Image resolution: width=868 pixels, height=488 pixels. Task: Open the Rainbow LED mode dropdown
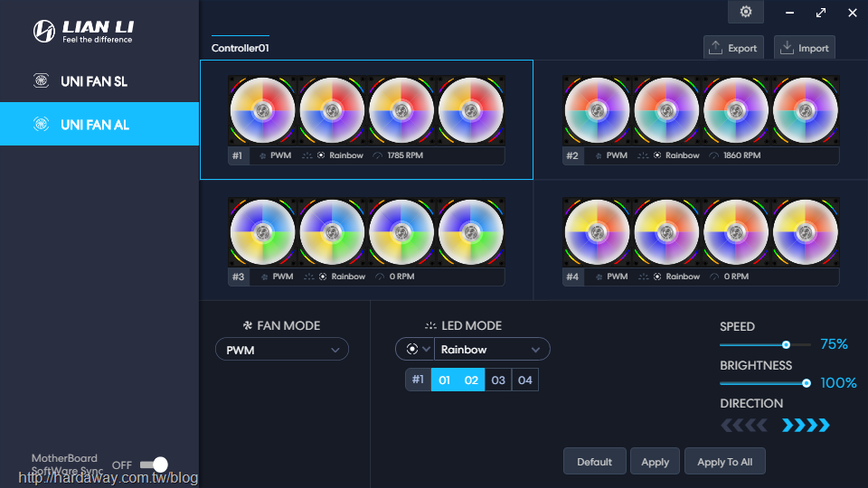tap(492, 349)
